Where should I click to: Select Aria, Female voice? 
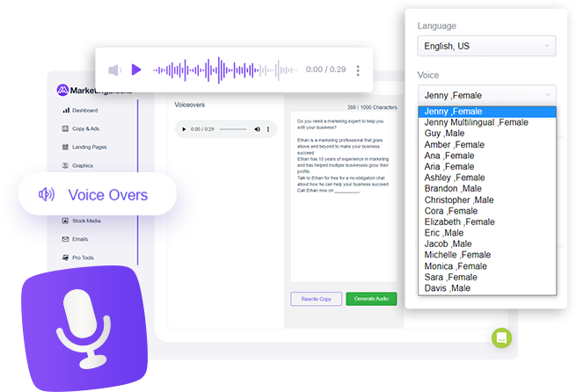tap(487, 167)
